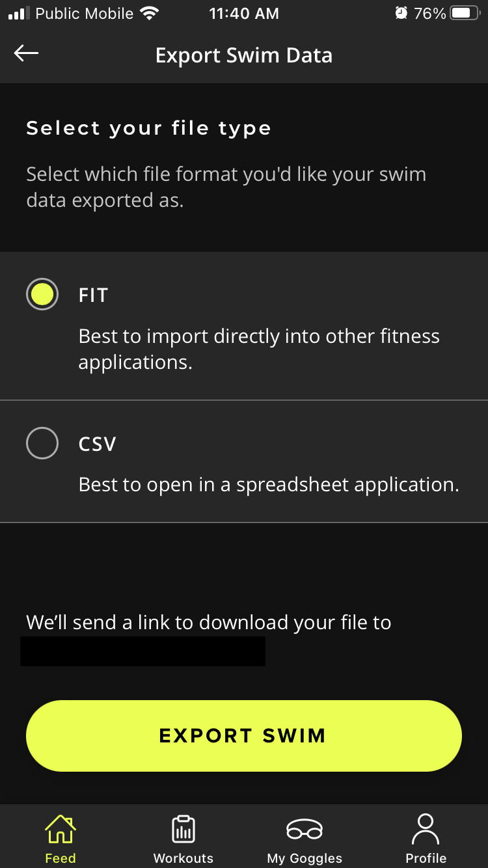Viewport: 488px width, 868px height.
Task: Tap the 11:40 AM clock display
Action: coord(244,13)
